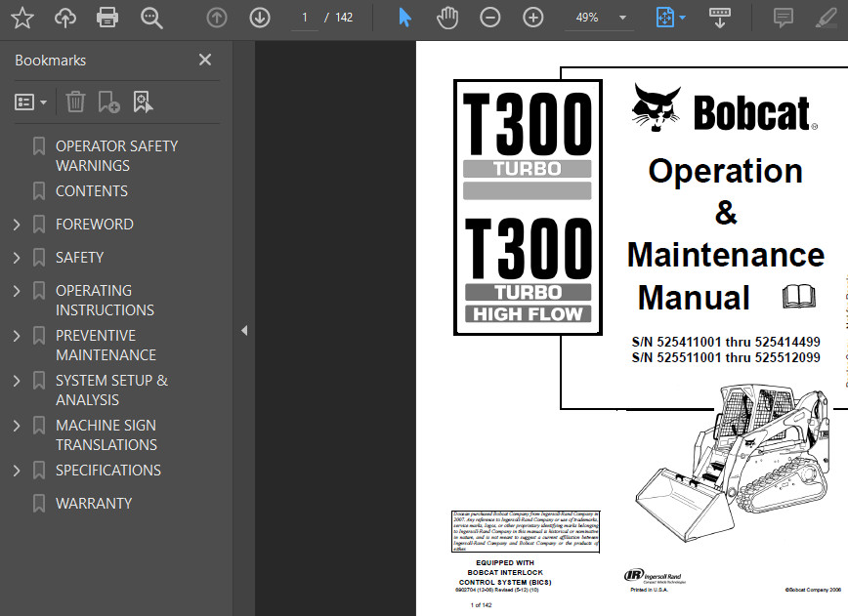Collapse the sidebar with the triangle handle
The width and height of the screenshot is (848, 616).
coord(244,330)
